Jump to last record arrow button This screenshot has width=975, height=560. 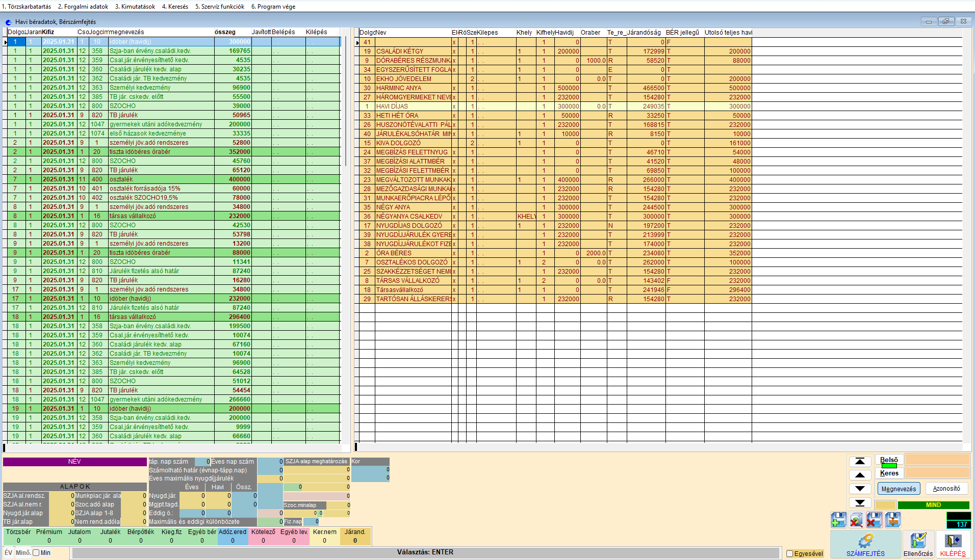(860, 502)
